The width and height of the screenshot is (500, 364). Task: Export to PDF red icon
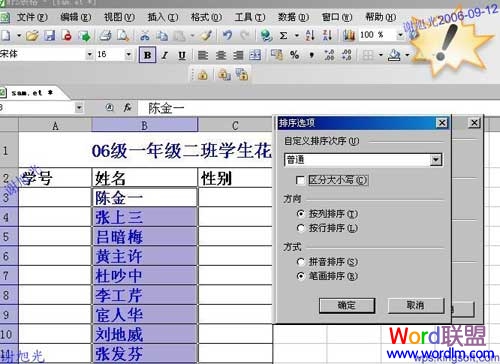67,35
